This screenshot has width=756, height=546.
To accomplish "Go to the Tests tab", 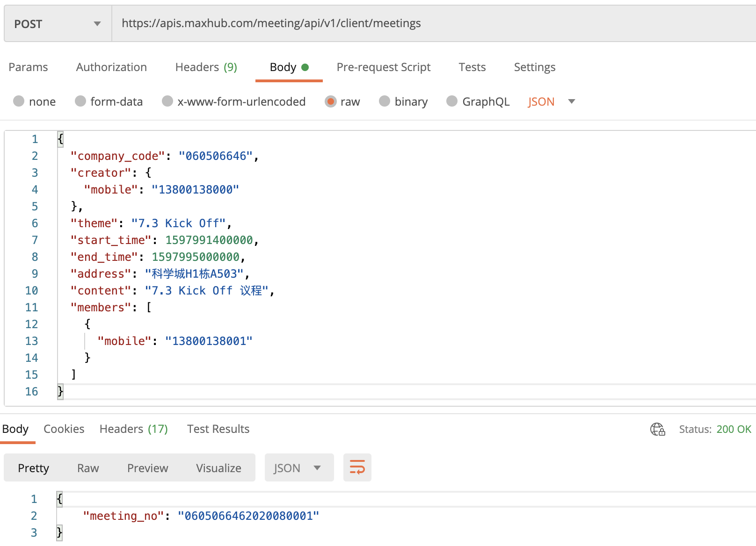I will pos(472,67).
